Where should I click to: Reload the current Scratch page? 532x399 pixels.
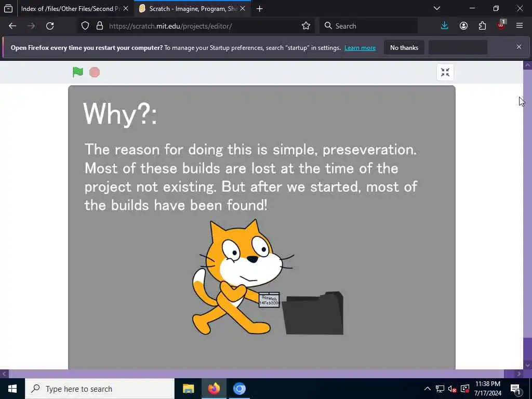pos(50,26)
